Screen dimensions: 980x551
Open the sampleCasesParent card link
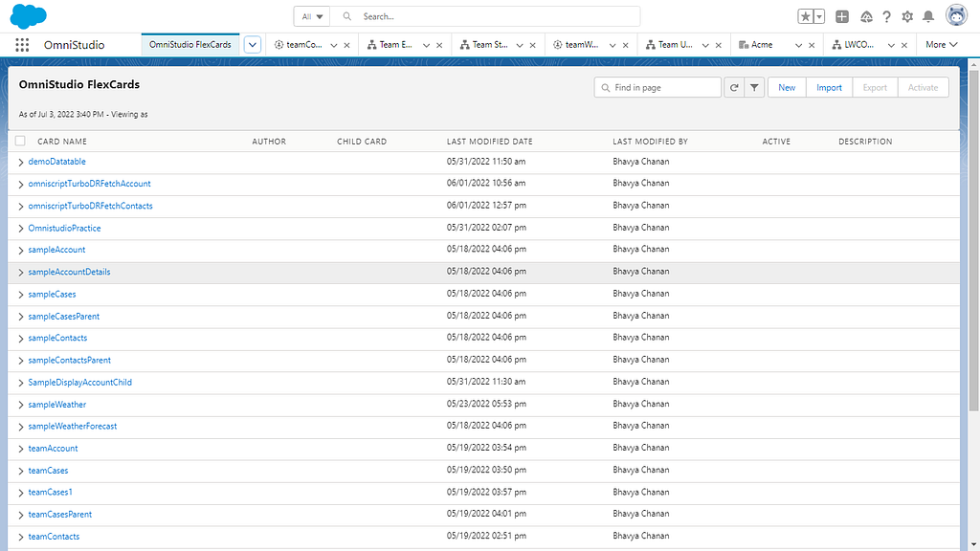point(64,316)
